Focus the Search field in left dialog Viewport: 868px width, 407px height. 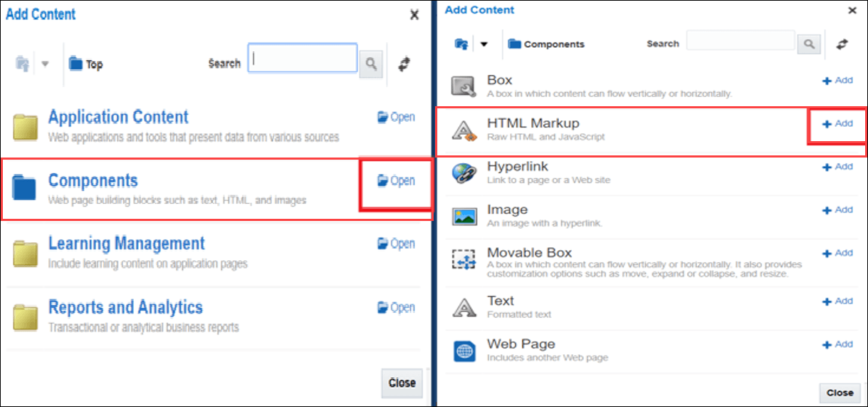click(303, 58)
